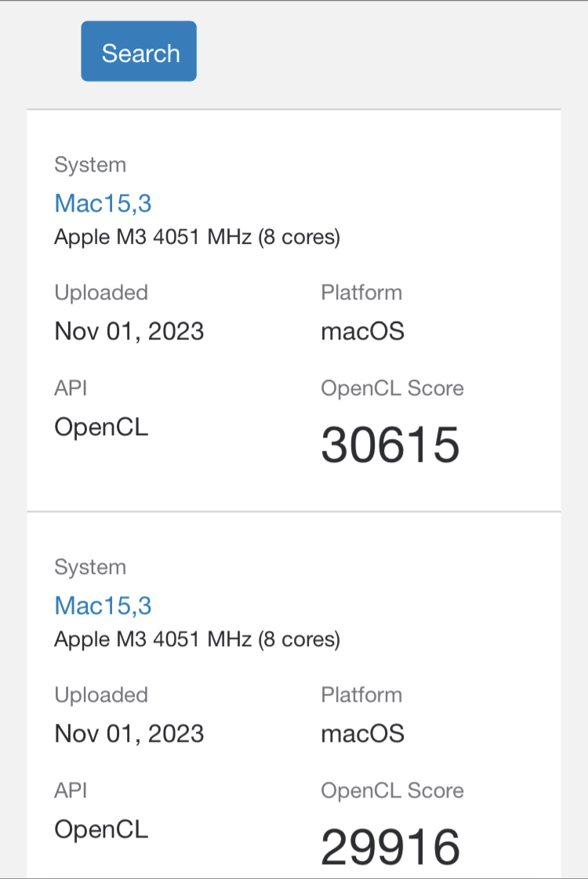588x879 pixels.
Task: Click API label in first card
Action: (x=71, y=388)
